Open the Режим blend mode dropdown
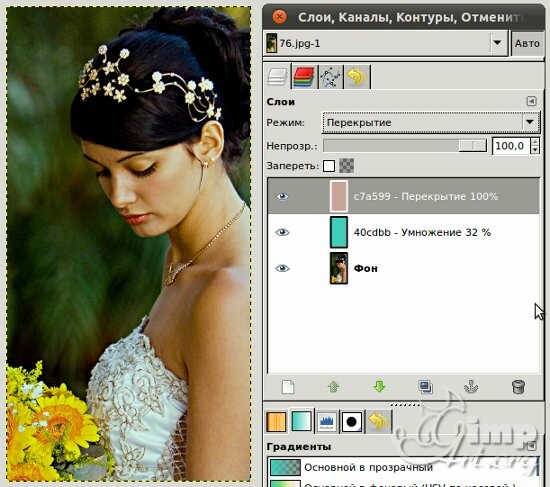The width and height of the screenshot is (550, 487). click(x=431, y=122)
